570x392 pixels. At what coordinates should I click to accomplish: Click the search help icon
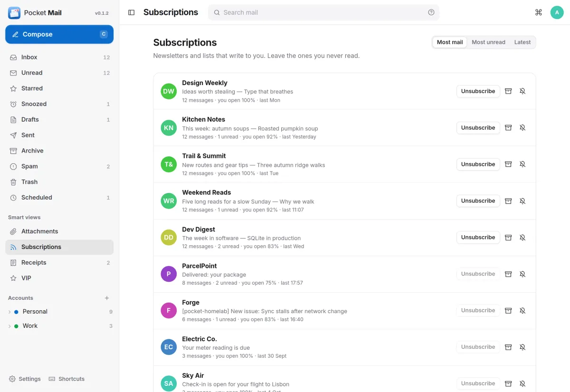click(431, 12)
